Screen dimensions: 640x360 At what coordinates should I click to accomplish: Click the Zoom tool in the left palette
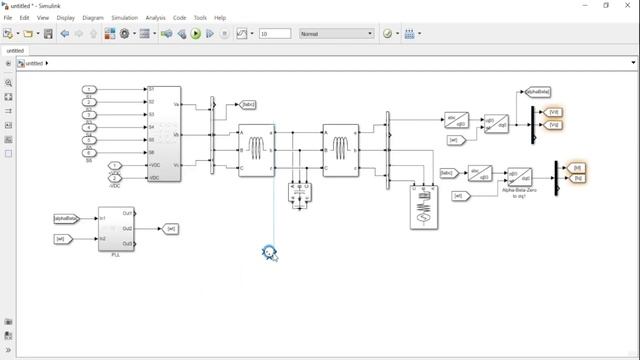tap(8, 83)
